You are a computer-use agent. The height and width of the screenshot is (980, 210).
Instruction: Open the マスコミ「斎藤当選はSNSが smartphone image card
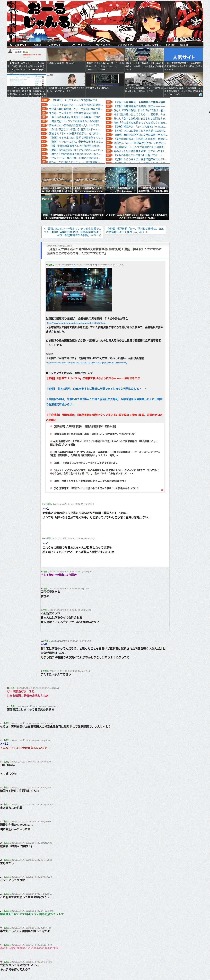pyautogui.click(x=121, y=180)
